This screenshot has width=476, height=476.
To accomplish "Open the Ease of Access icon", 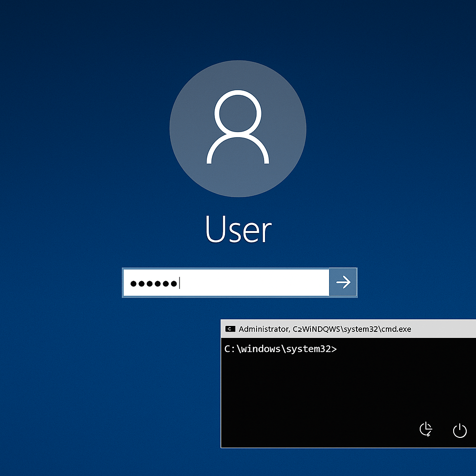I will [426, 429].
